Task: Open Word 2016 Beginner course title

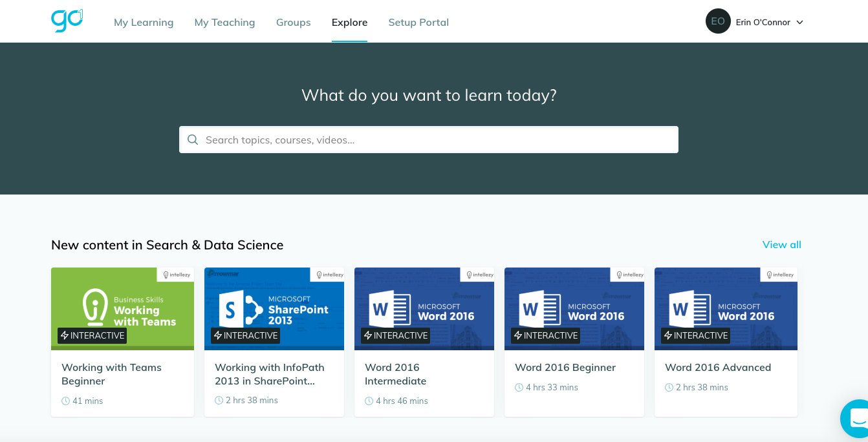Action: click(x=565, y=368)
